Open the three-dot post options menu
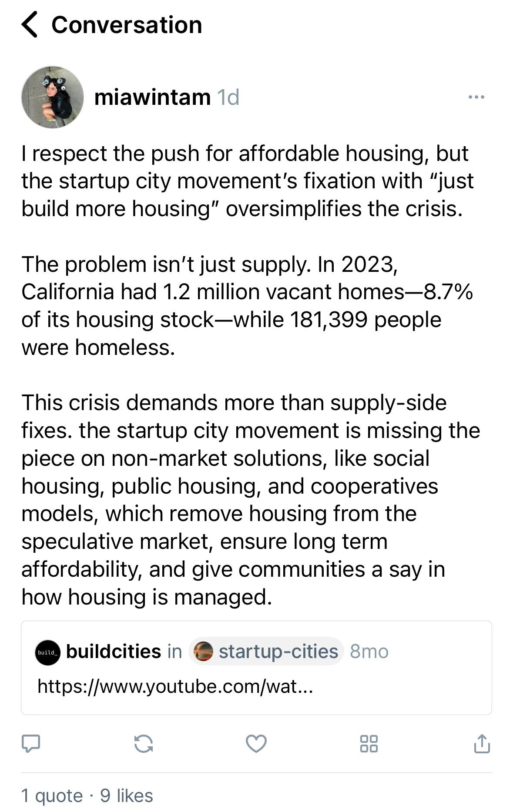Screen dimensions: 513x812 tap(476, 97)
